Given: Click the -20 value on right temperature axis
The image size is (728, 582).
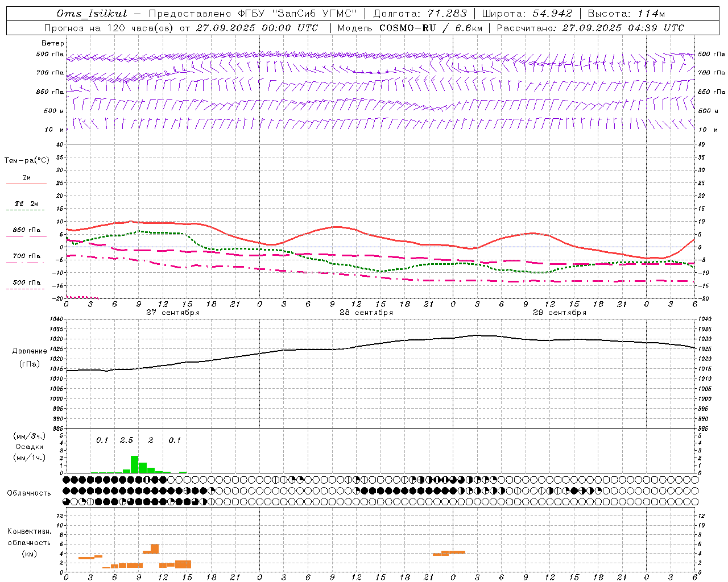Looking at the screenshot, I should coord(703,298).
